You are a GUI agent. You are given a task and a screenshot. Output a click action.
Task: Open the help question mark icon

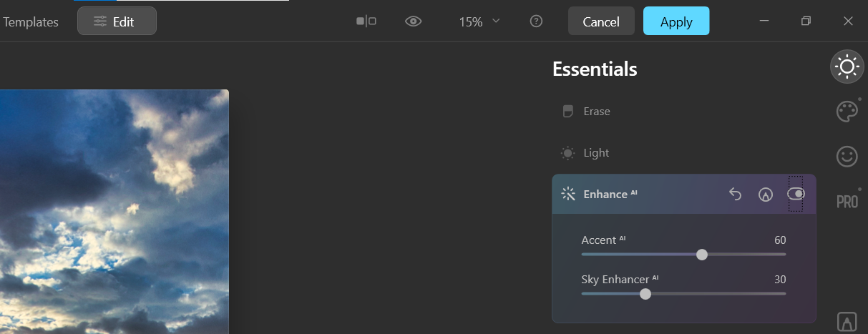click(536, 21)
